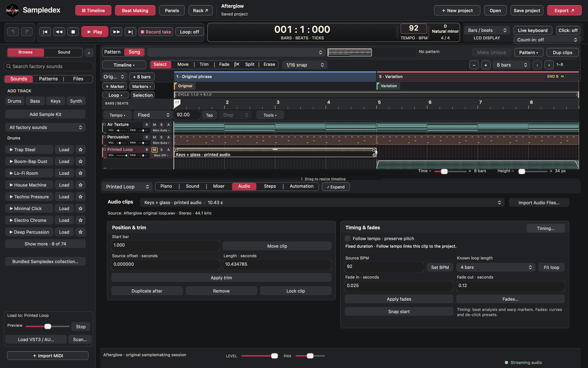Viewport: 588px width, 368px height.
Task: Collapse the browser sidebar chevron
Action: 89,53
